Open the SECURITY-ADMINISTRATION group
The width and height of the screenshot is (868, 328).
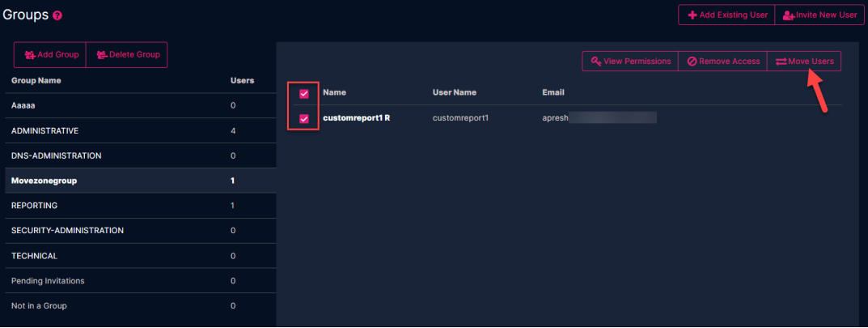click(67, 231)
